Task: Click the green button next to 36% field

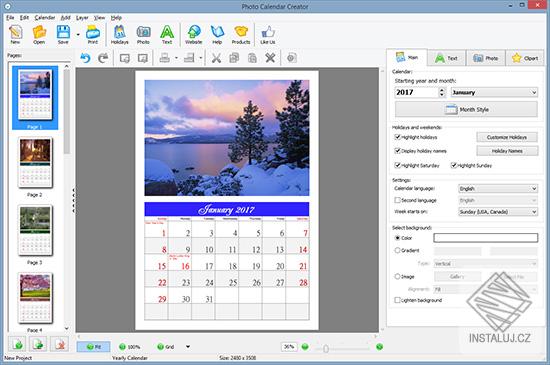Action: [x=305, y=347]
